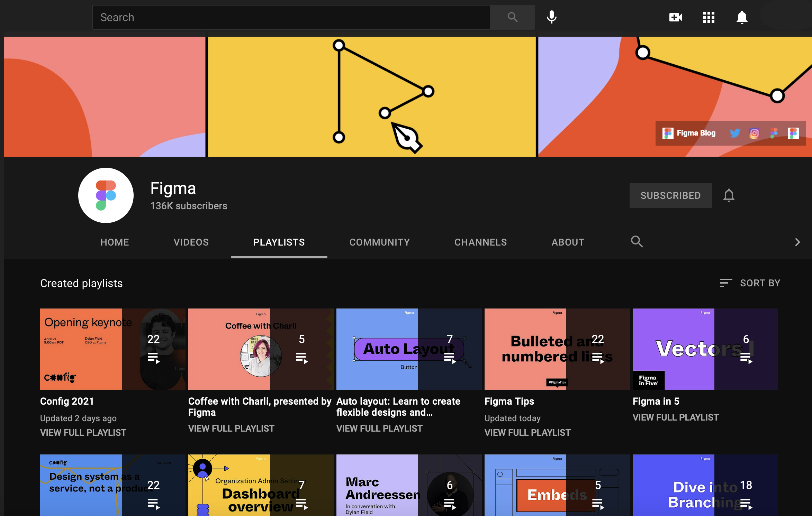Activate voice search microphone
812x516 pixels.
pos(552,17)
